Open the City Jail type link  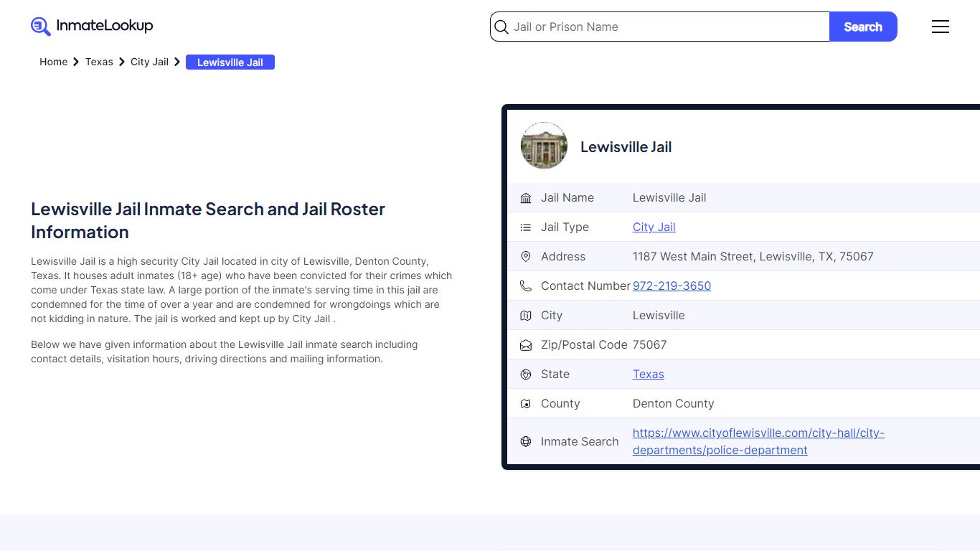(x=654, y=227)
